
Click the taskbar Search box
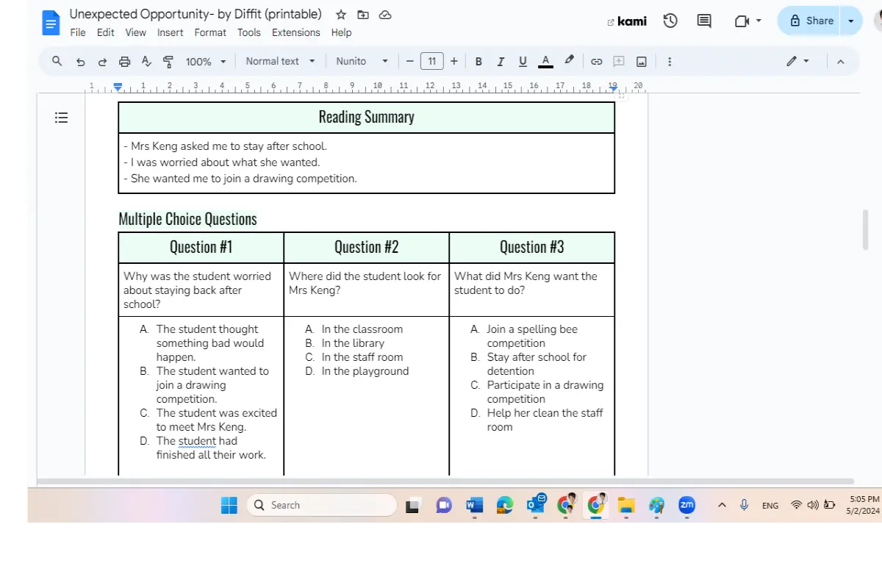click(322, 505)
